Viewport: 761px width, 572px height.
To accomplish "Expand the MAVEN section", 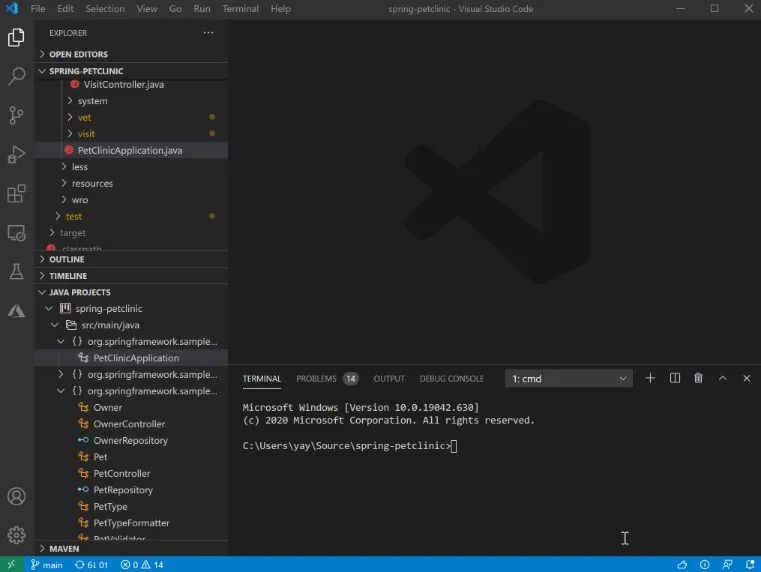I will pos(131,549).
